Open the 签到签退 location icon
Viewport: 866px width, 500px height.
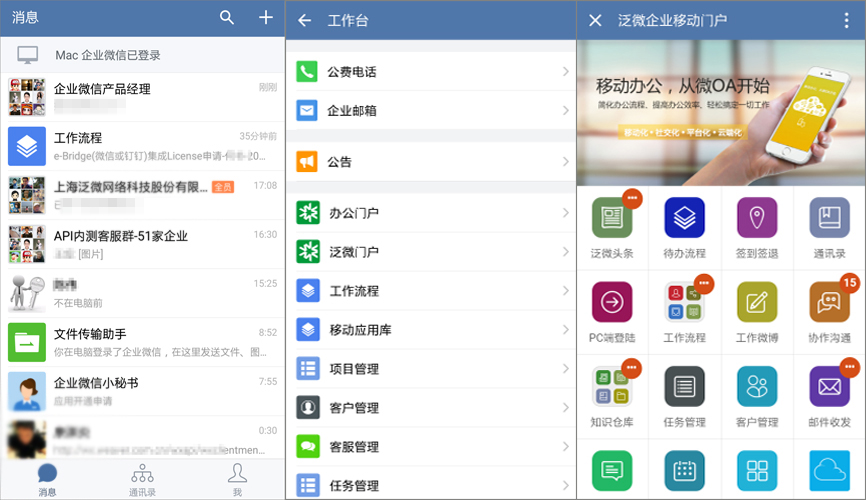coord(757,217)
